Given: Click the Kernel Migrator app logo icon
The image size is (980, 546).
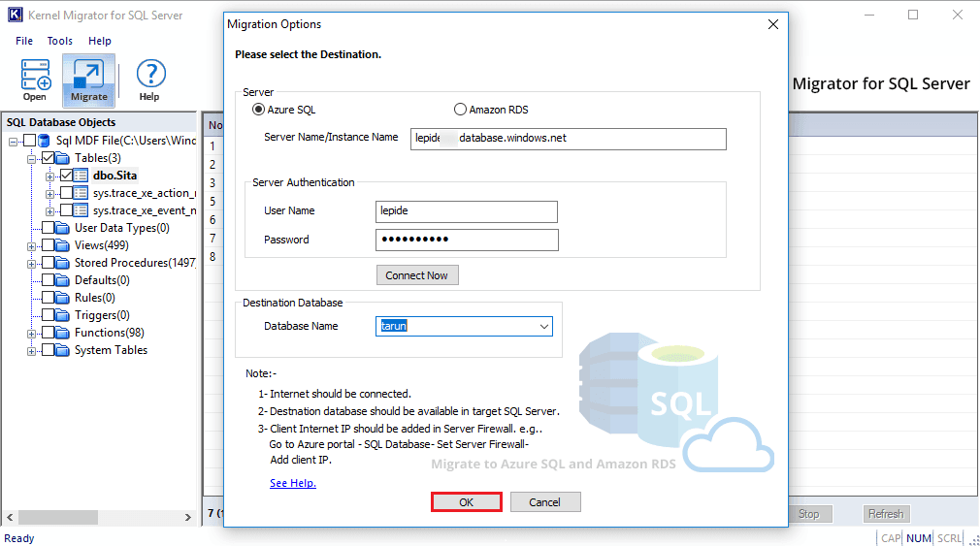Looking at the screenshot, I should pyautogui.click(x=15, y=15).
